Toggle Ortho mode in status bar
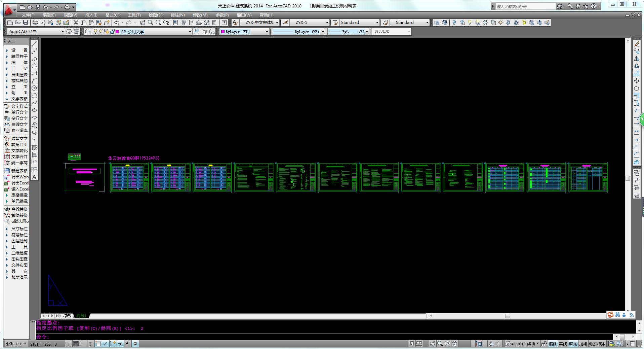Image resolution: width=644 pixels, height=349 pixels. pos(83,344)
